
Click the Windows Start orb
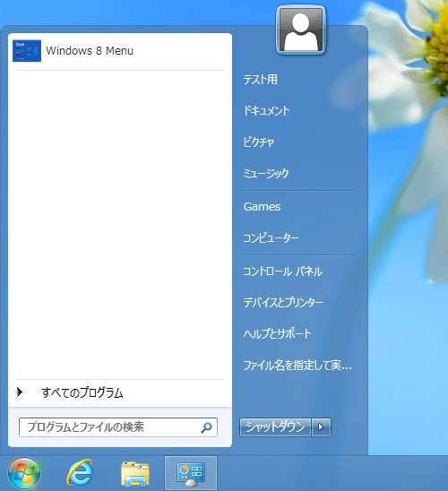24,473
